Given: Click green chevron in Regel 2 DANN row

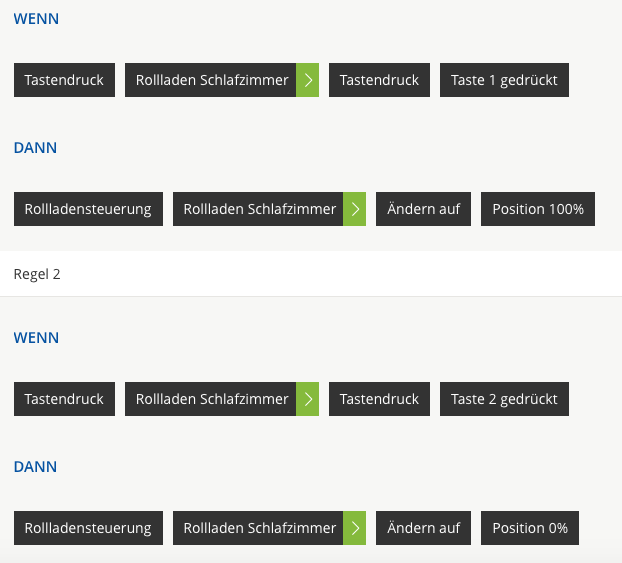Looking at the screenshot, I should coord(355,528).
